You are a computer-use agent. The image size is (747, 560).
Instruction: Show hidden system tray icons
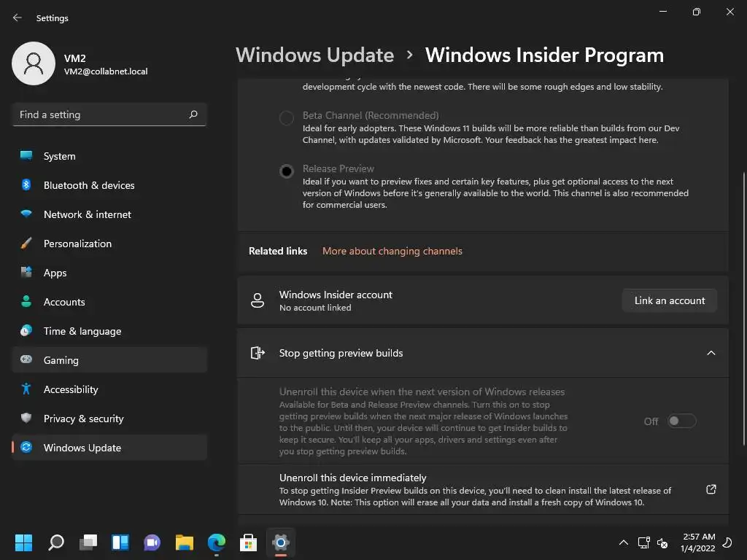623,542
